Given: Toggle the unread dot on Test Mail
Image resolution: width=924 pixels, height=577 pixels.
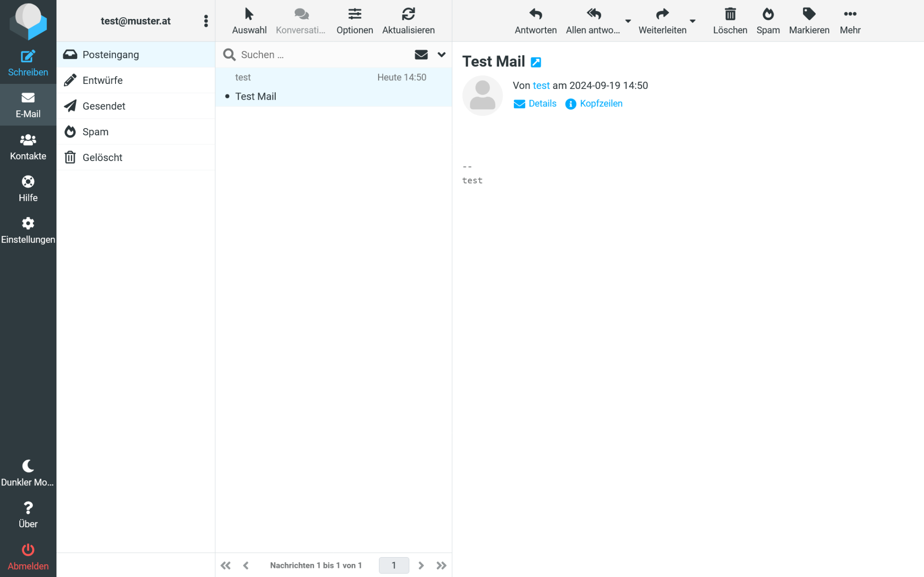Looking at the screenshot, I should [x=227, y=96].
